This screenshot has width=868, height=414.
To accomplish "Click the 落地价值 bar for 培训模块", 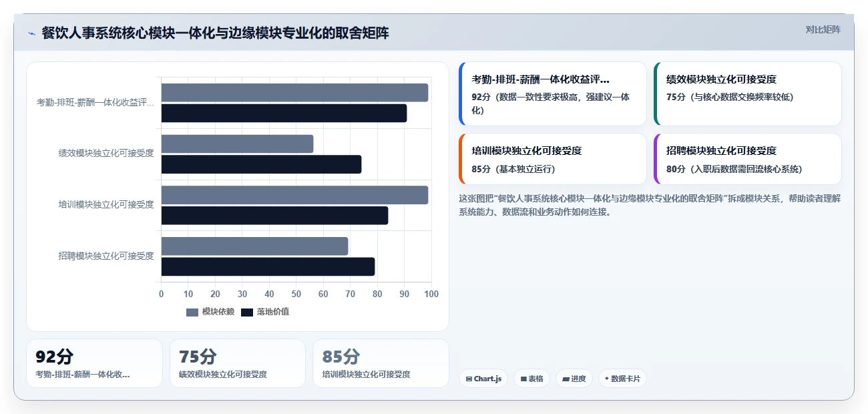I will (274, 216).
